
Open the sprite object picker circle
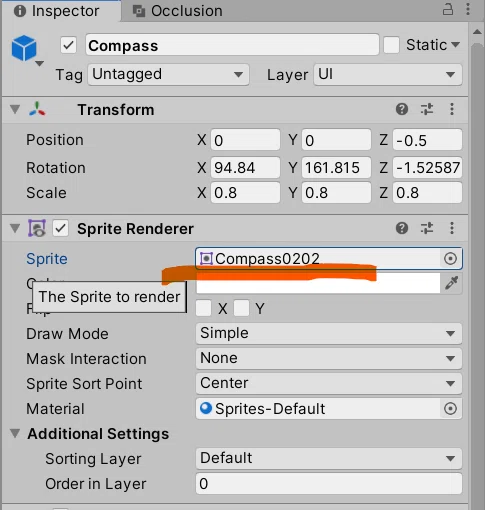(x=450, y=258)
